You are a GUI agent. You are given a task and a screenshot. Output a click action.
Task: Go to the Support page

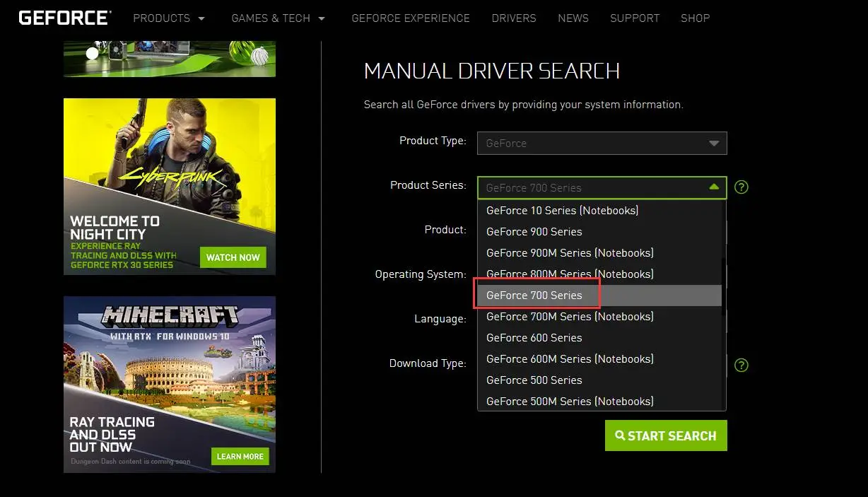click(x=635, y=18)
